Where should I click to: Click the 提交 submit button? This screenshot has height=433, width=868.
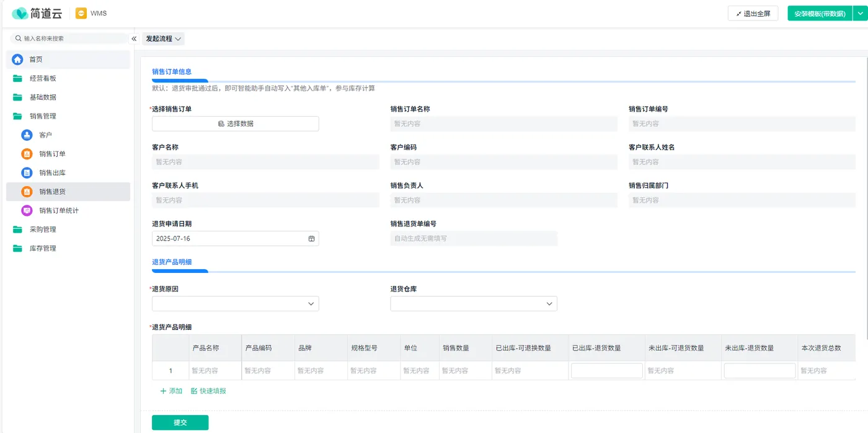pos(180,422)
